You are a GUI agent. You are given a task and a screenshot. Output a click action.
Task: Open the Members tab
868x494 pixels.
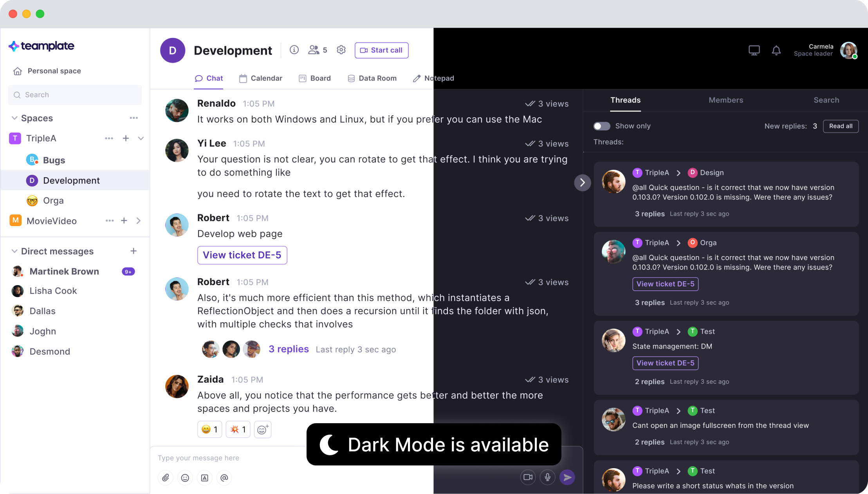click(726, 100)
